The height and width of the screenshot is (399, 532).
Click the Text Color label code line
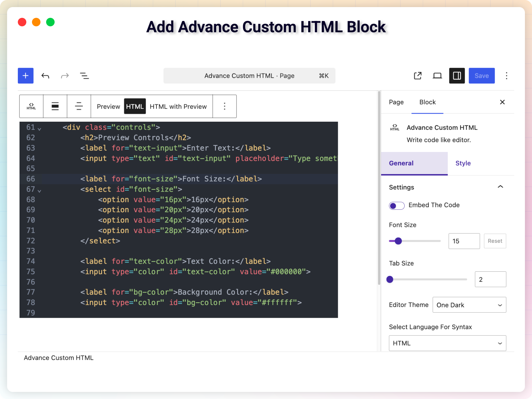point(175,261)
